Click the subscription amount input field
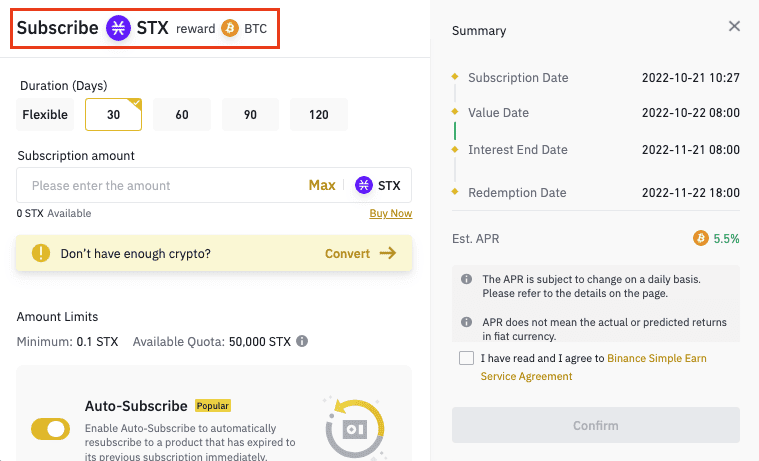Image resolution: width=759 pixels, height=461 pixels. click(160, 185)
